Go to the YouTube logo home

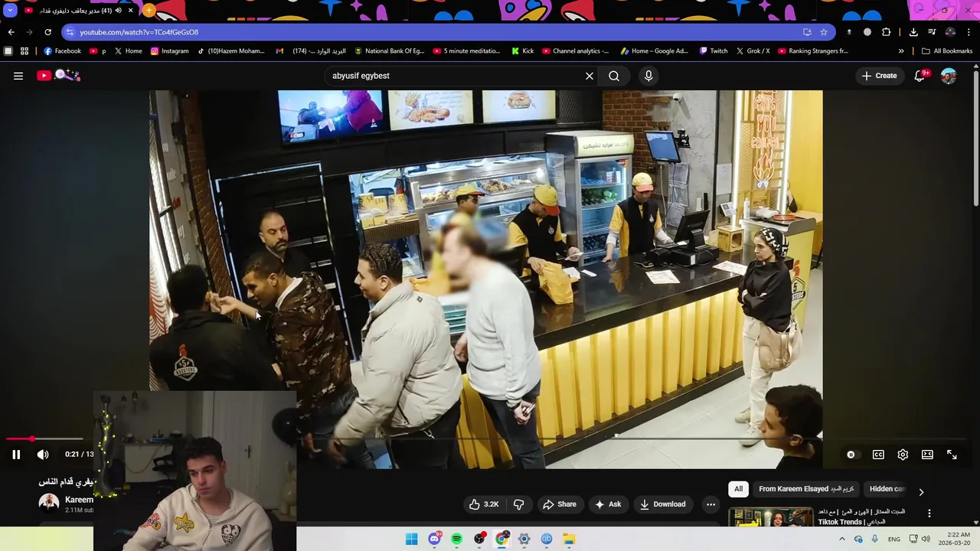tap(58, 75)
